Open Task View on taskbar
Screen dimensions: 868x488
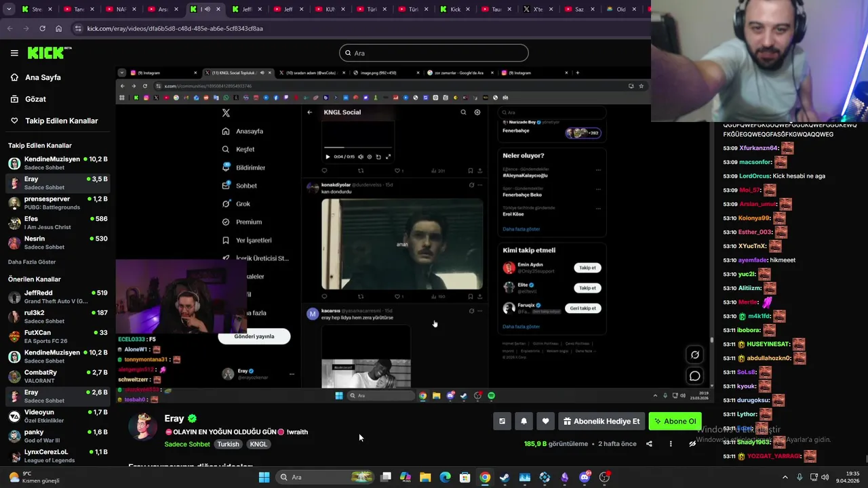(x=386, y=477)
